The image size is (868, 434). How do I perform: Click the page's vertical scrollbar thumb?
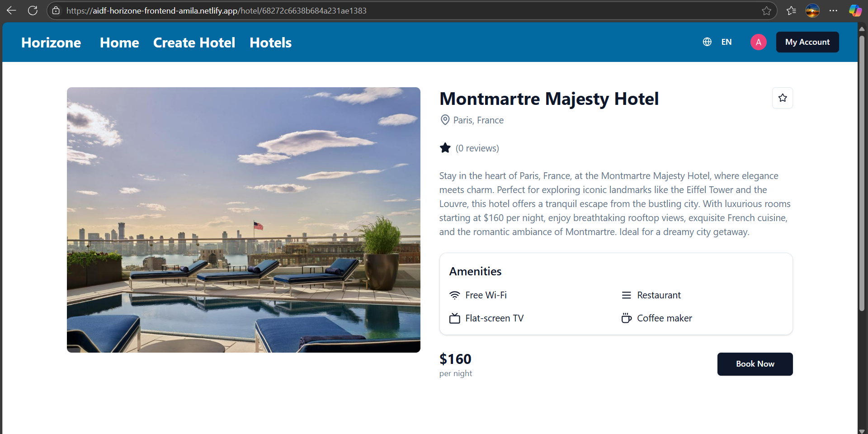(x=862, y=172)
